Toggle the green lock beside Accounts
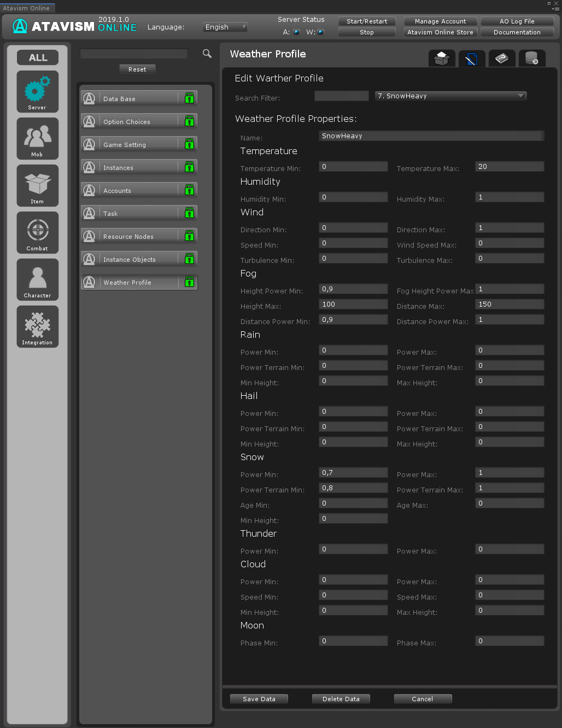This screenshot has width=562, height=728. 189,190
